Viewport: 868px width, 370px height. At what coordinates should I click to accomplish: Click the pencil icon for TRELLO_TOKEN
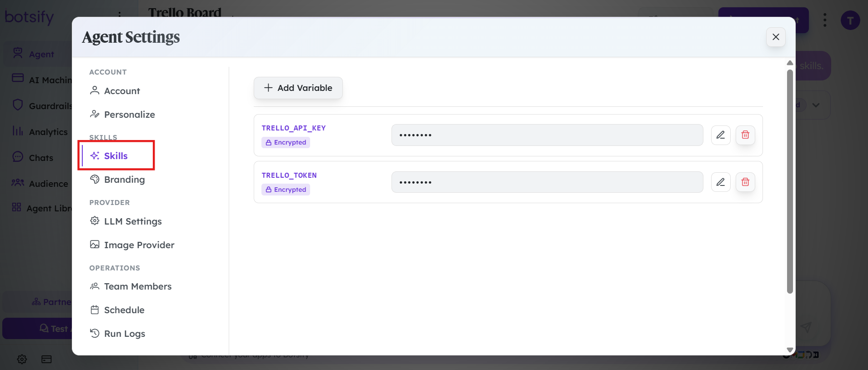pos(721,182)
